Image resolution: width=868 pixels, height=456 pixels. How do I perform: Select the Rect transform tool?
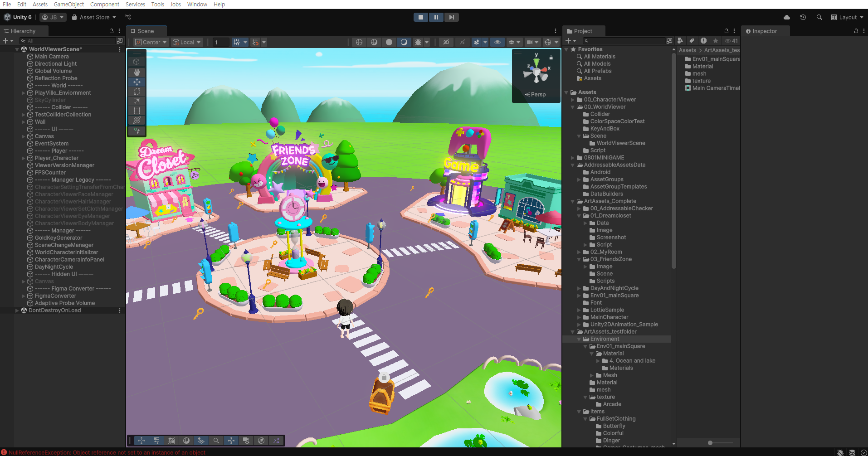(137, 111)
